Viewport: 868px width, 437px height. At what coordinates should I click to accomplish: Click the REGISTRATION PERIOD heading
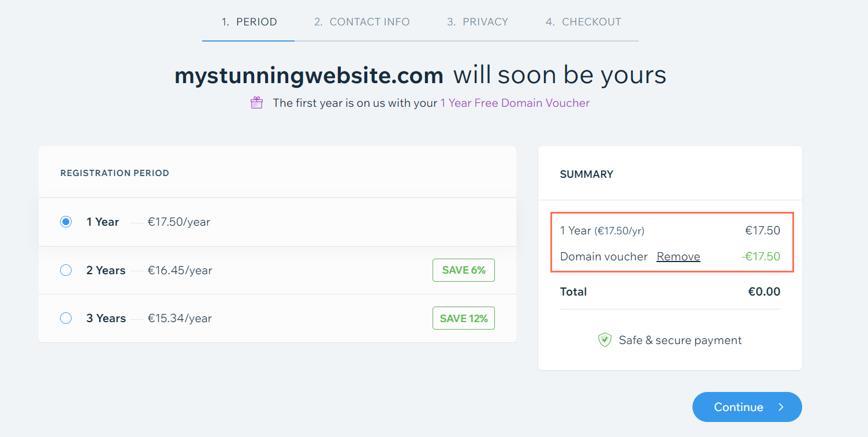point(114,173)
